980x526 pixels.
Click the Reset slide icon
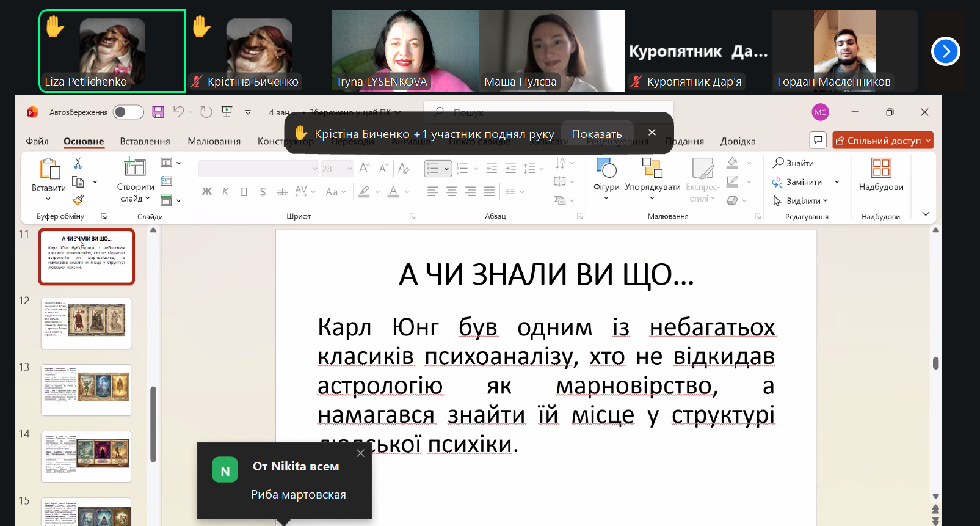[x=167, y=181]
